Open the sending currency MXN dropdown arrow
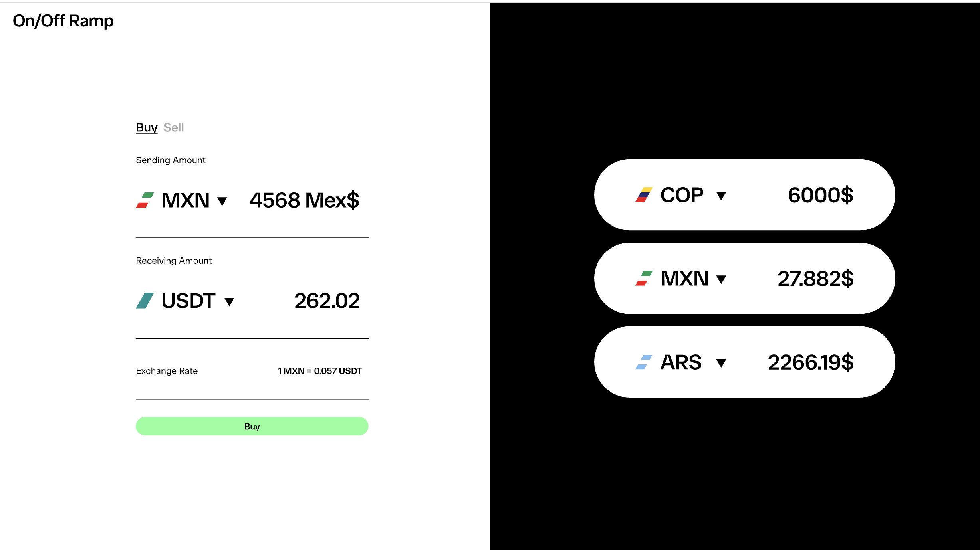The image size is (980, 550). pos(222,201)
